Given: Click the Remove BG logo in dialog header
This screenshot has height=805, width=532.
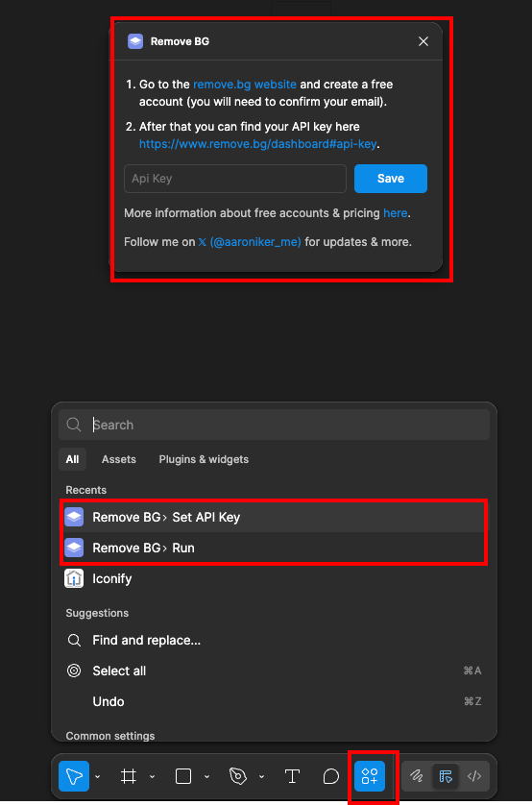Looking at the screenshot, I should 135,41.
